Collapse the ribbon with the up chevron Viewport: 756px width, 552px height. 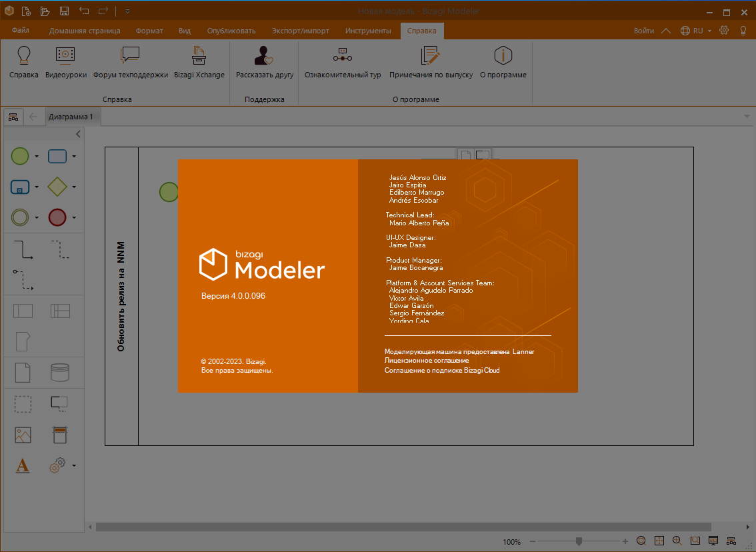point(666,31)
